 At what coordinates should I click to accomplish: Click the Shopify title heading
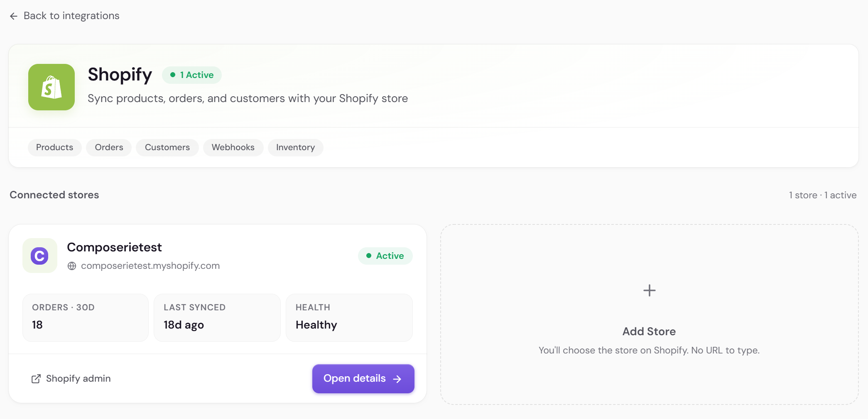click(x=120, y=75)
